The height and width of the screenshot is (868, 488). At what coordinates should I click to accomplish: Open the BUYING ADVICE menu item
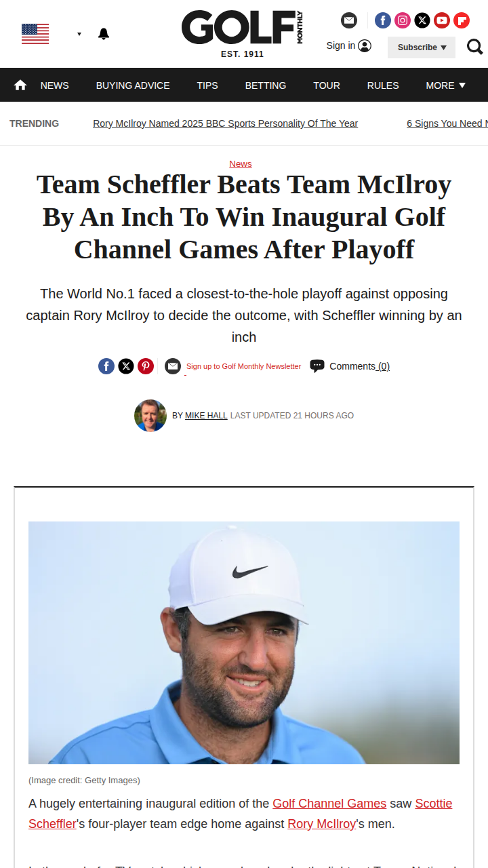[133, 85]
